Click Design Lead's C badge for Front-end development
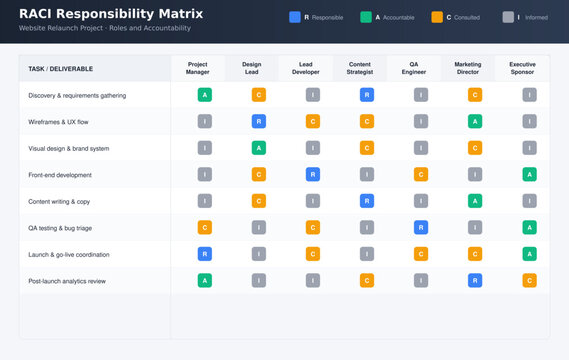Image resolution: width=569 pixels, height=360 pixels. click(259, 174)
